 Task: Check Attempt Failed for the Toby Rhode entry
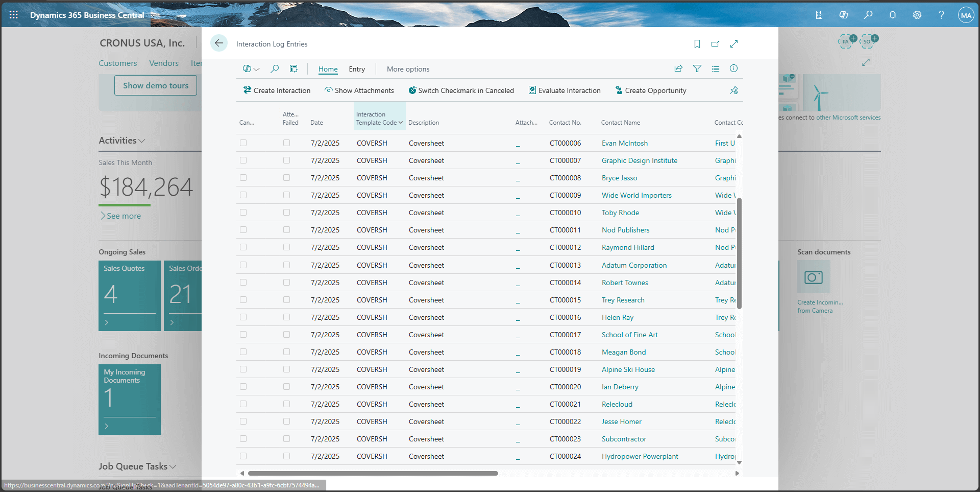[x=286, y=212]
